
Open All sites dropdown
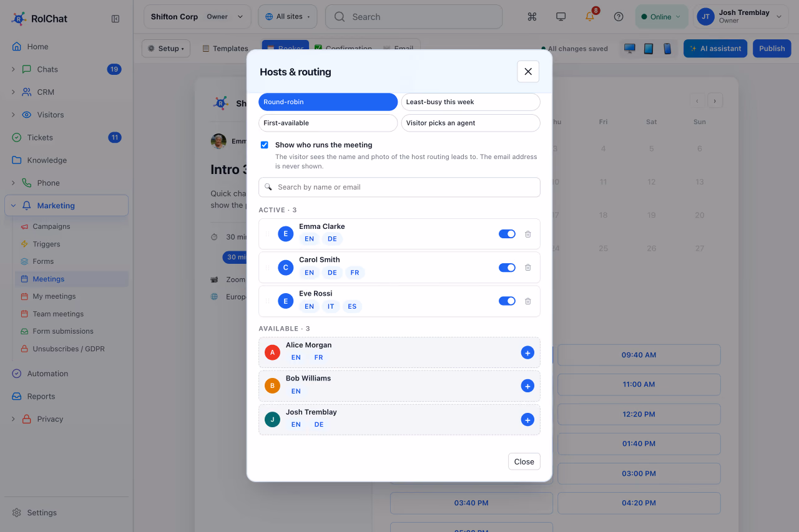(x=288, y=17)
